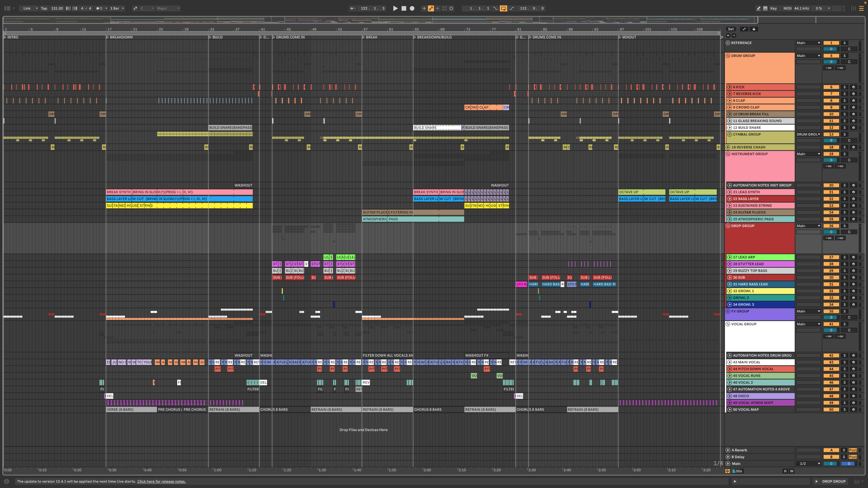
Task: Solo the 43 MAIN VOCAL track
Action: [x=845, y=362]
